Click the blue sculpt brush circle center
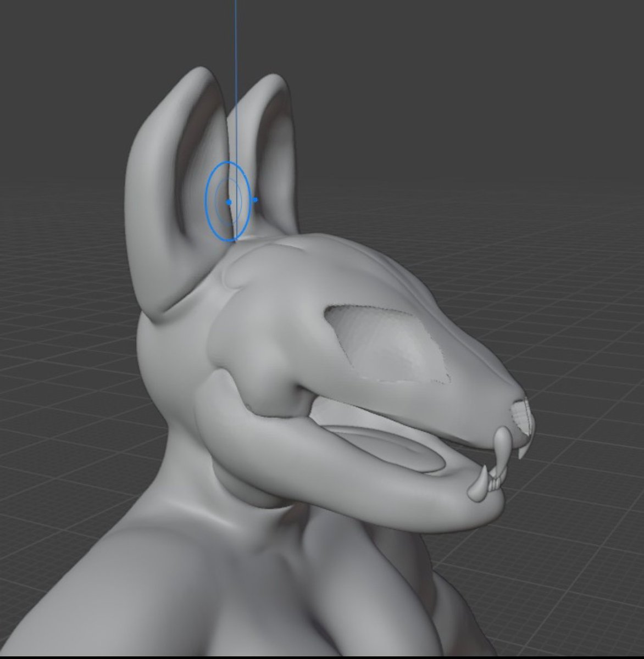This screenshot has width=644, height=659. click(x=229, y=202)
